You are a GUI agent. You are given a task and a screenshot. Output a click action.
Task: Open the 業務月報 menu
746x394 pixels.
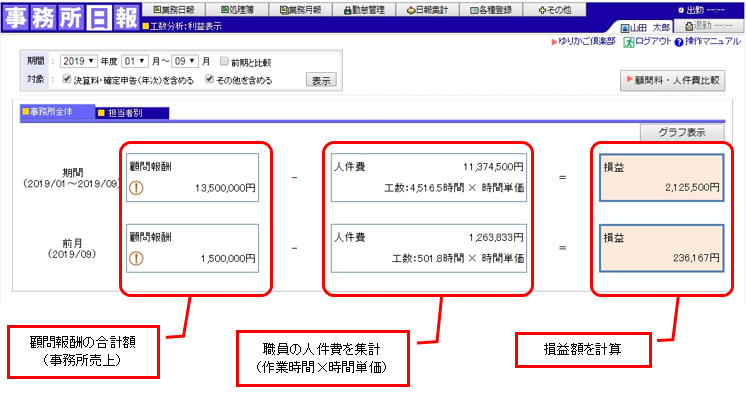tap(300, 10)
